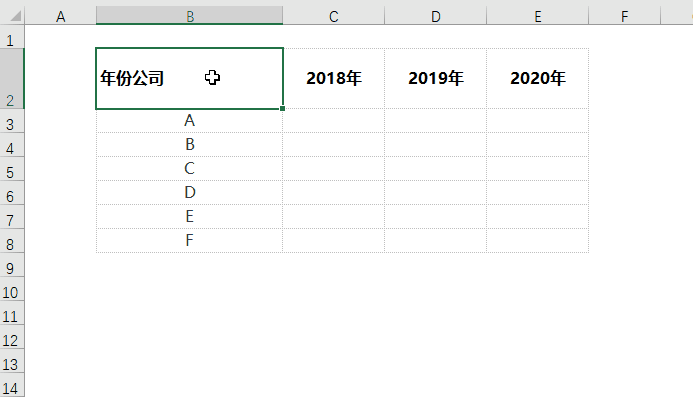Viewport: 693px width, 397px height.
Task: Select column F header
Action: point(624,16)
